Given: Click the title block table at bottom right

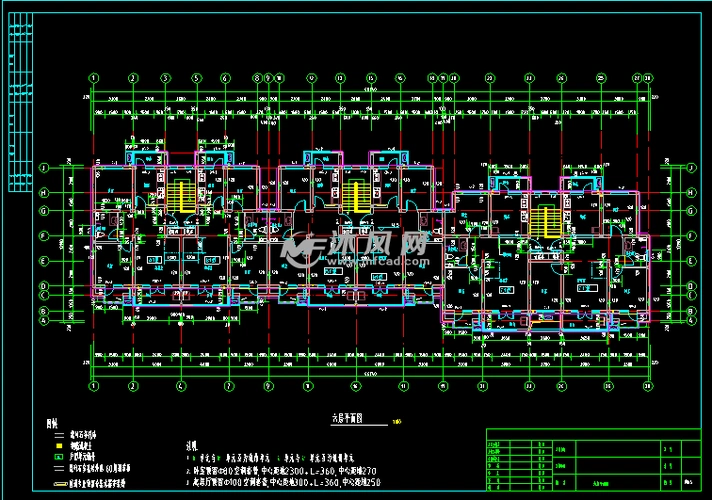Looking at the screenshot, I should click(594, 461).
